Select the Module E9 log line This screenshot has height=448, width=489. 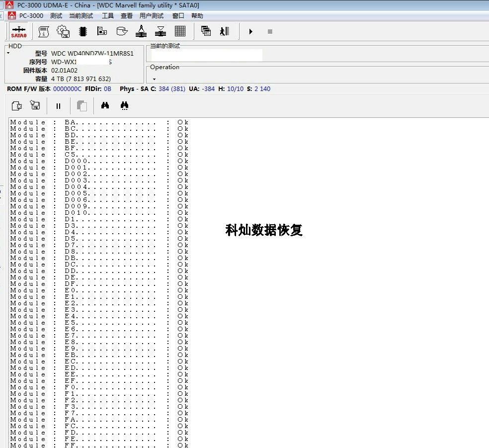[99, 349]
